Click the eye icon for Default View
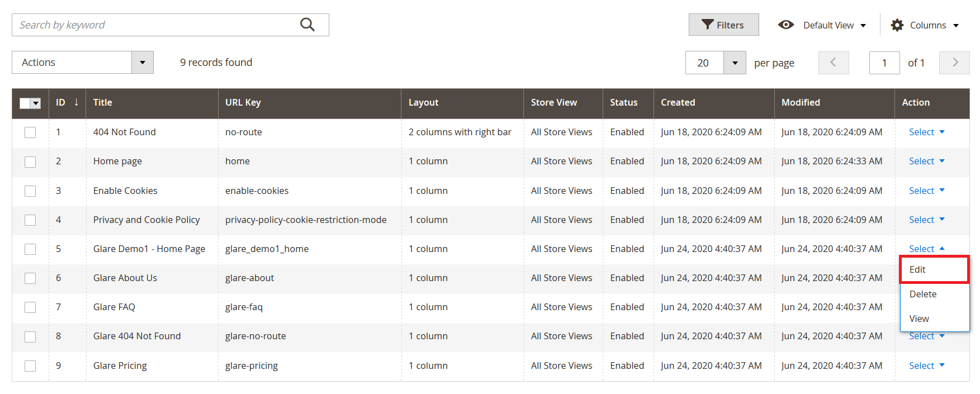This screenshot has height=394, width=980. click(x=785, y=25)
